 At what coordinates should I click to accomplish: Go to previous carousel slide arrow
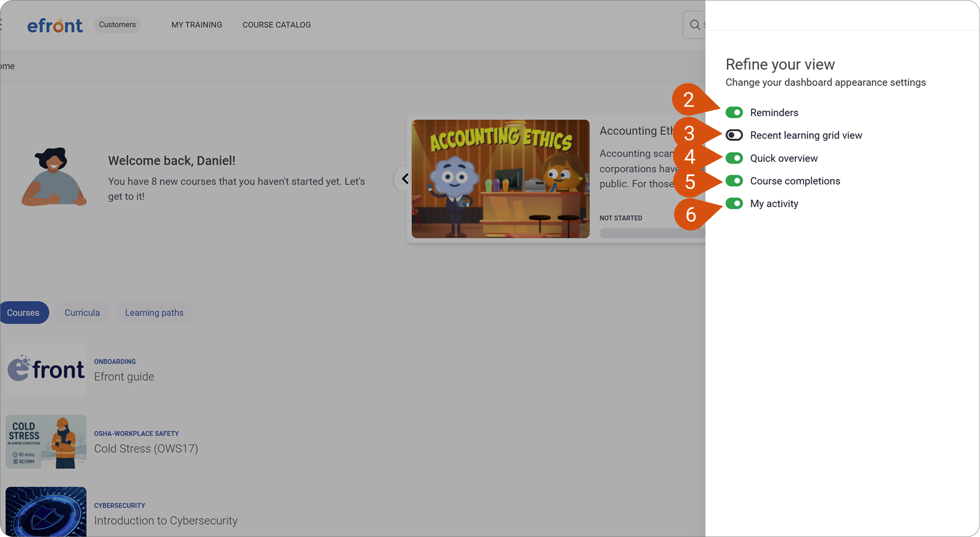405,179
